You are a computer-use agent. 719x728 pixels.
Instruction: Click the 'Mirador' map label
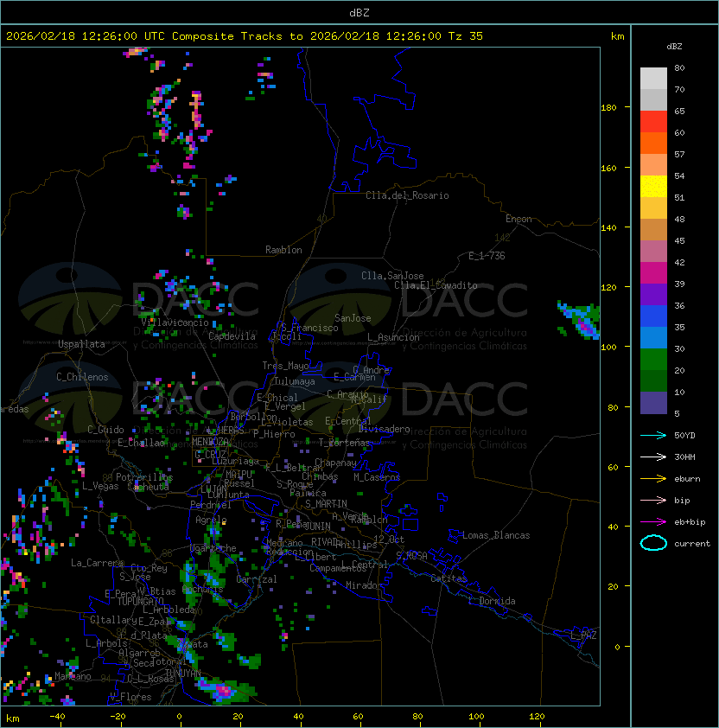click(x=364, y=585)
